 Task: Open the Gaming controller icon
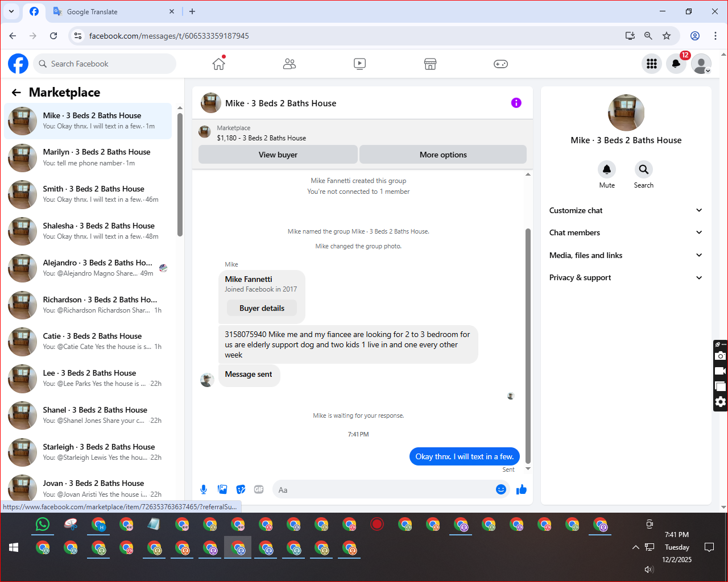[x=500, y=64]
